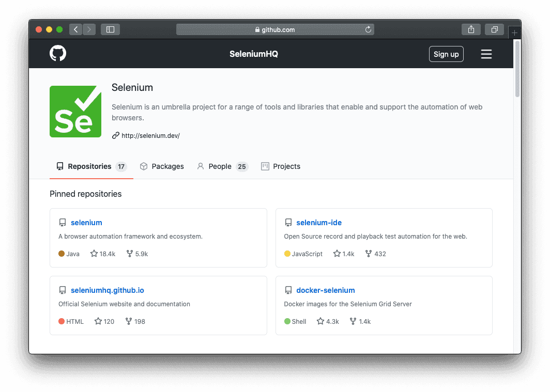This screenshot has height=392, width=550.
Task: Select the Repositories tab
Action: 89,166
